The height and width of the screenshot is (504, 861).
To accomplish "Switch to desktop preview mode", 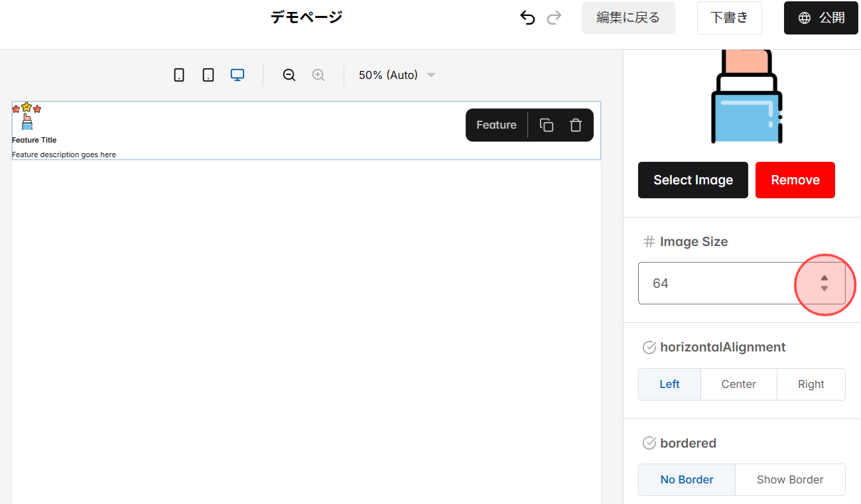I will click(x=237, y=75).
